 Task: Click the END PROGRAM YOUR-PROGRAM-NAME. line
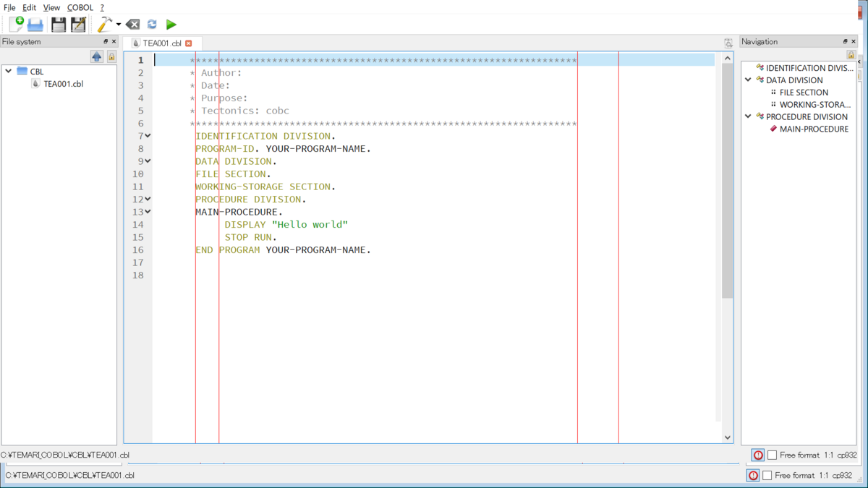click(283, 250)
